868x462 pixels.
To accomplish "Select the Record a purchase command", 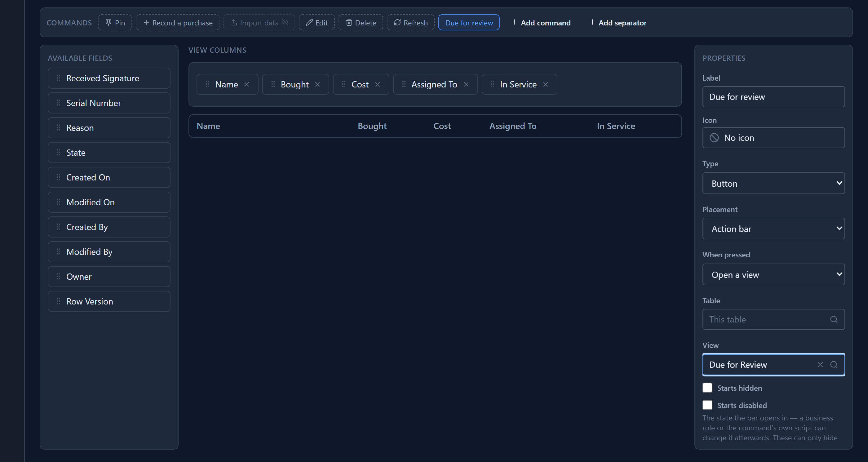I will (x=178, y=23).
